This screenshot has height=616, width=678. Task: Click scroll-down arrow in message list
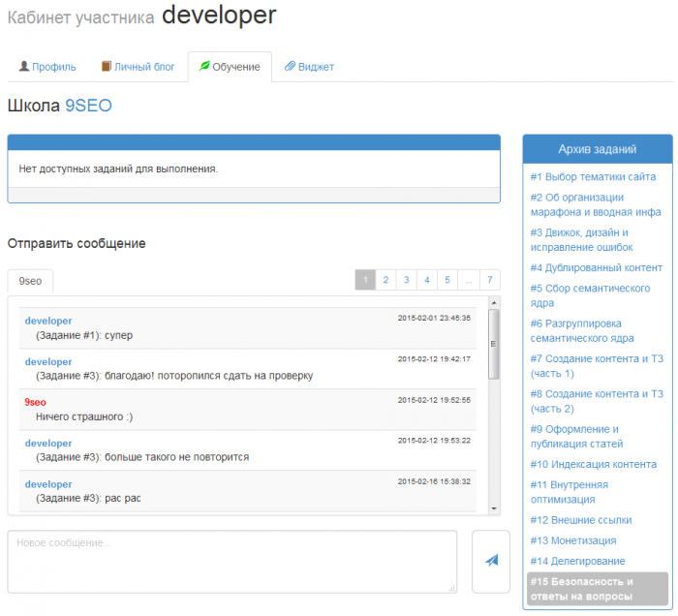[494, 508]
